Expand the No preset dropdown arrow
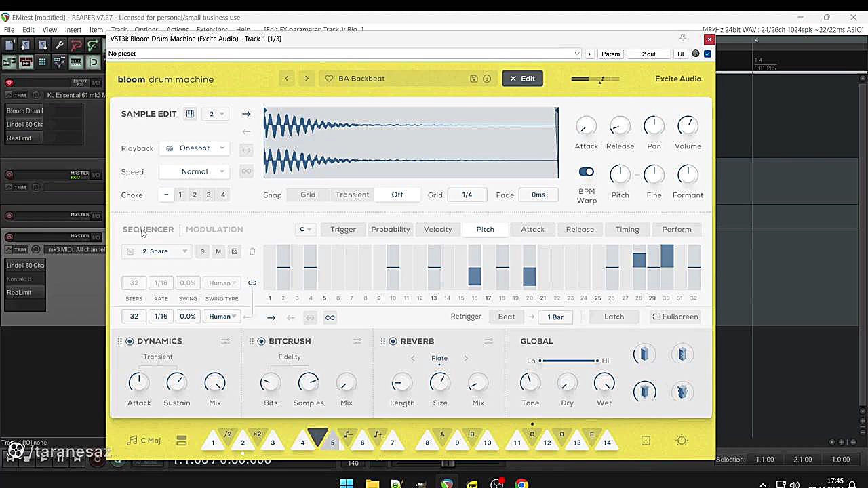868x488 pixels. [x=577, y=54]
